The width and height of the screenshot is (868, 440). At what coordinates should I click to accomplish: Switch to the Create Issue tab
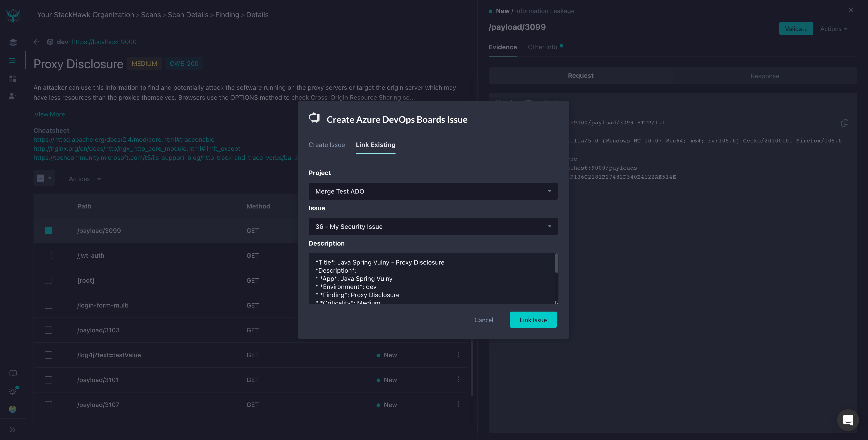[327, 145]
